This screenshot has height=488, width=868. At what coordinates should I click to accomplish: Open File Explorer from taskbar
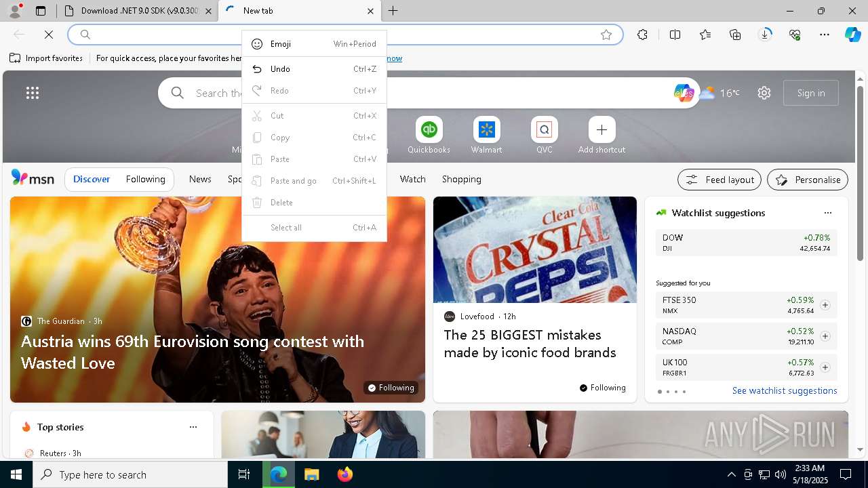point(311,474)
